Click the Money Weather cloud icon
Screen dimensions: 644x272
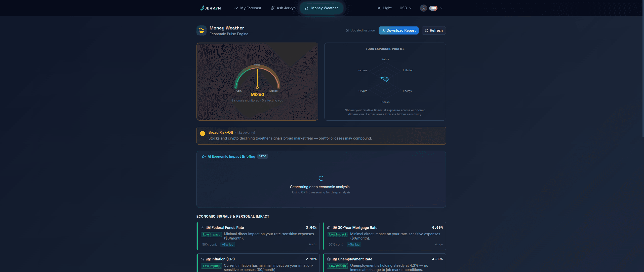(x=202, y=31)
